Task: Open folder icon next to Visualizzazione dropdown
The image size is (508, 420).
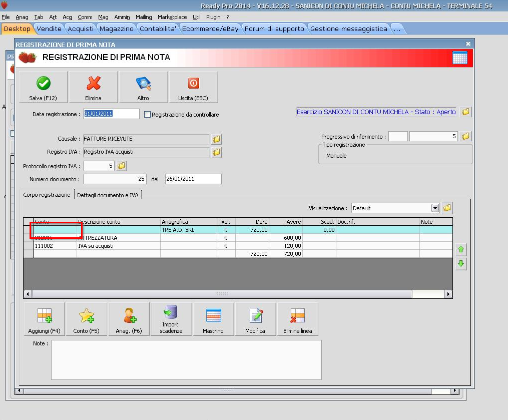Action: tap(447, 208)
